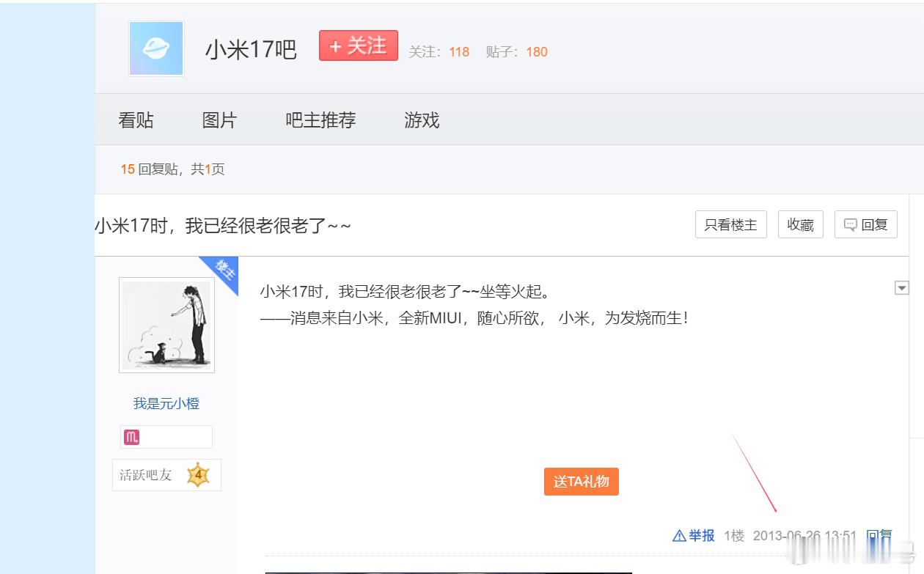Click the 举报 report link

(702, 536)
